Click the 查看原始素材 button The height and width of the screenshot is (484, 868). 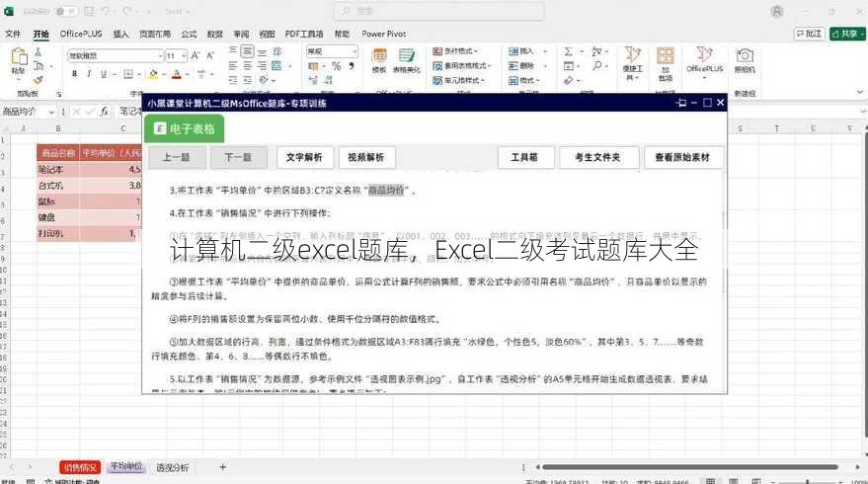(x=682, y=158)
